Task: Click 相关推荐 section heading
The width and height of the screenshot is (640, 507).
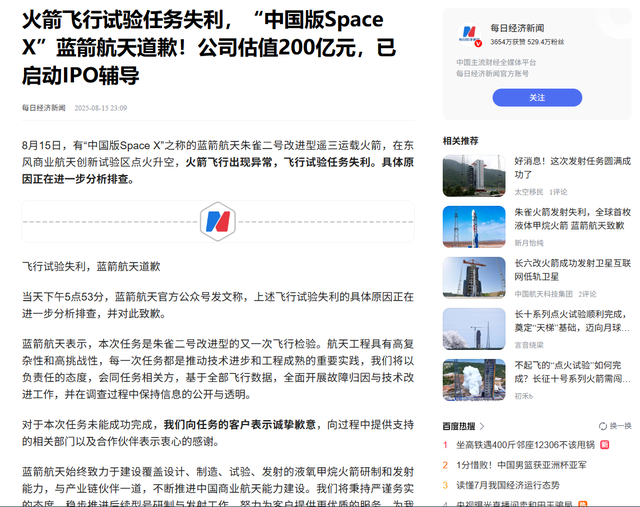Action: pyautogui.click(x=460, y=141)
